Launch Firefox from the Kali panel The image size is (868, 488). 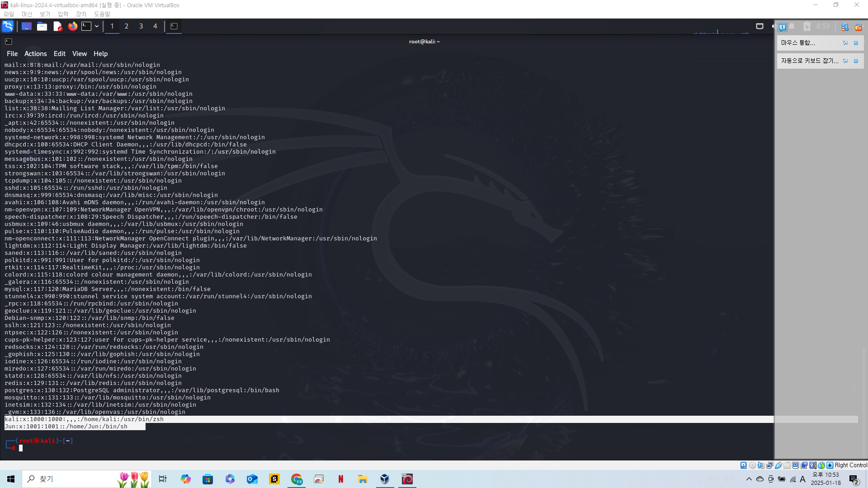click(73, 26)
